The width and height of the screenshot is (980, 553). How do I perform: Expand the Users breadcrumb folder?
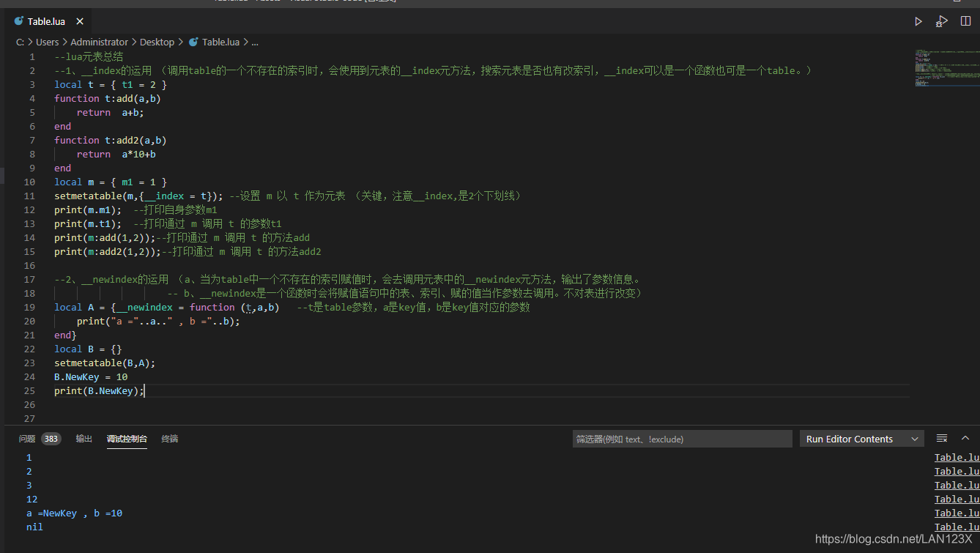47,42
